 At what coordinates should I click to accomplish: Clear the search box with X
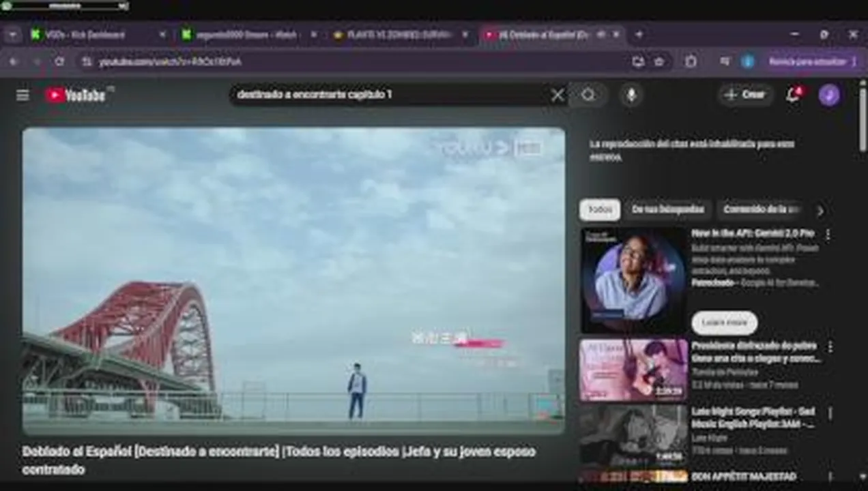pos(558,95)
